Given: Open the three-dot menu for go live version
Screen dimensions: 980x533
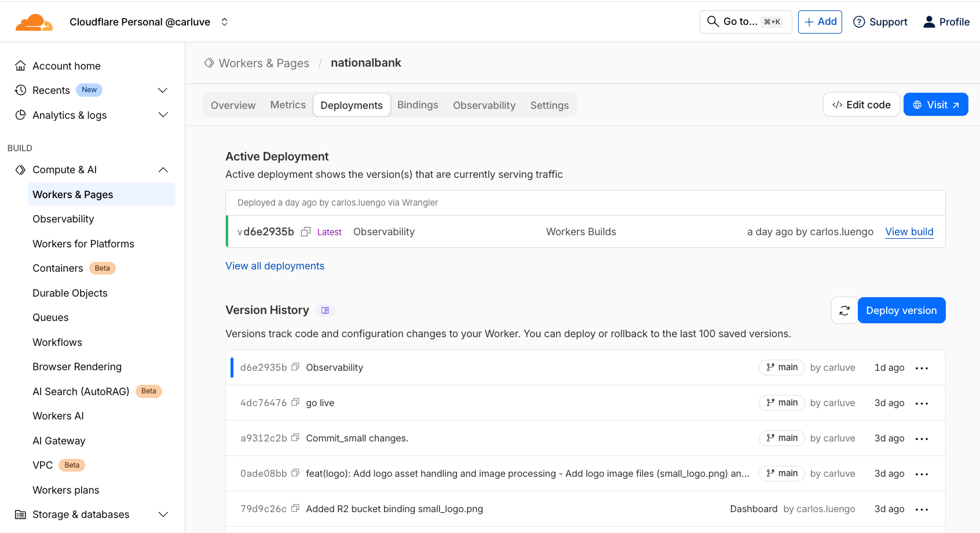Looking at the screenshot, I should (922, 403).
